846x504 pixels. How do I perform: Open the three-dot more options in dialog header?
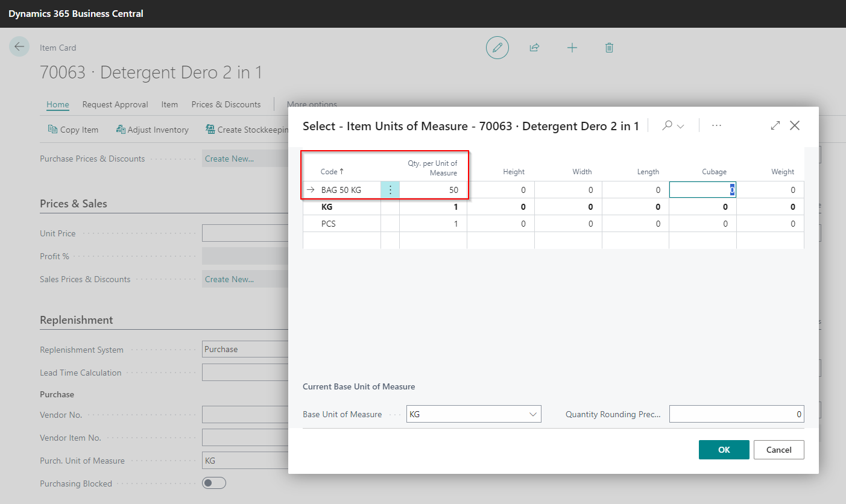point(716,125)
